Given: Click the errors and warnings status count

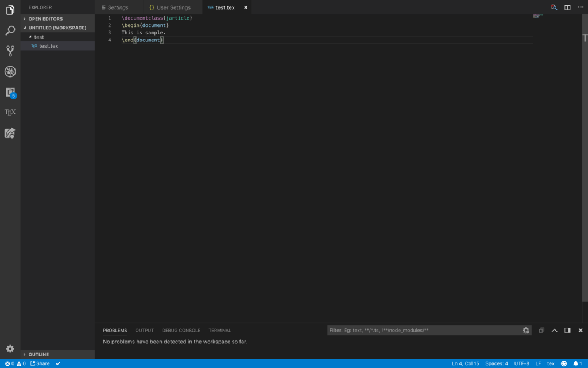Looking at the screenshot, I should tap(16, 363).
